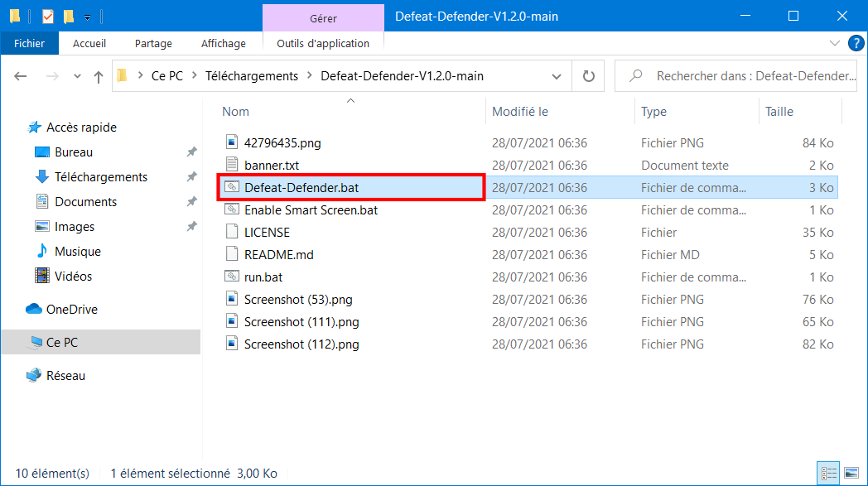
Task: Go up one folder level arrow
Action: tap(98, 76)
